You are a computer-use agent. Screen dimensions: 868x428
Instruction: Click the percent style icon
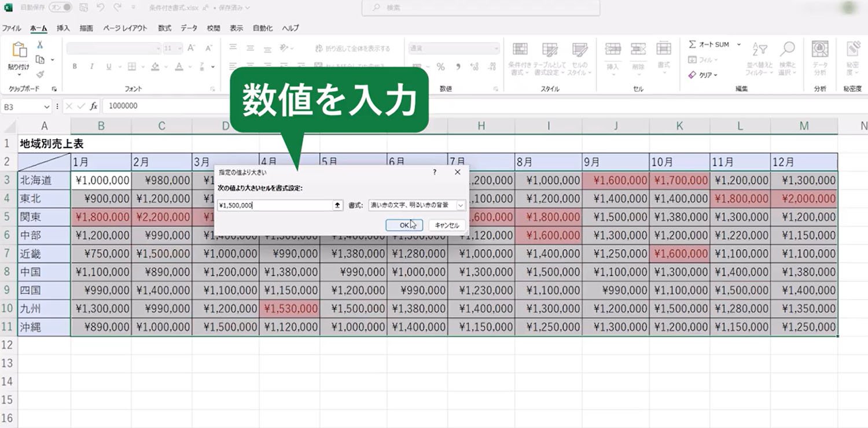pos(440,67)
